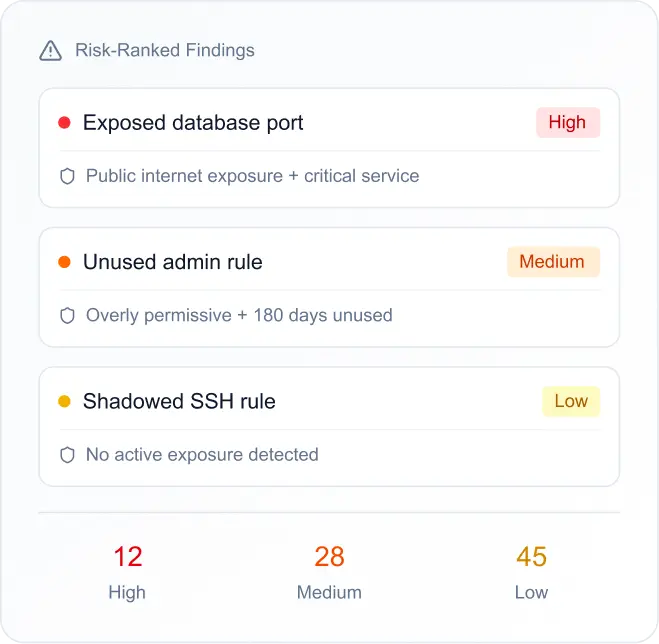Screen dimensions: 659x644
Task: Open the Shadowed SSH rule finding
Action: pyautogui.click(x=179, y=401)
